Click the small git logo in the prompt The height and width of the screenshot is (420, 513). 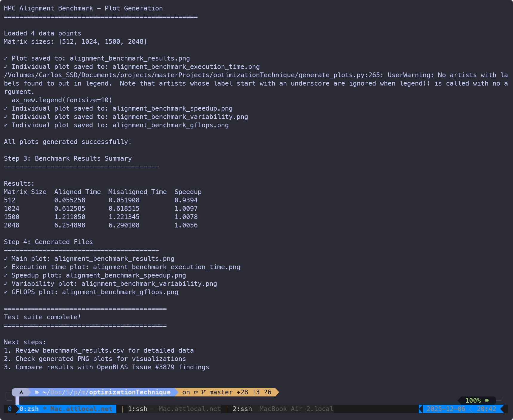click(196, 392)
